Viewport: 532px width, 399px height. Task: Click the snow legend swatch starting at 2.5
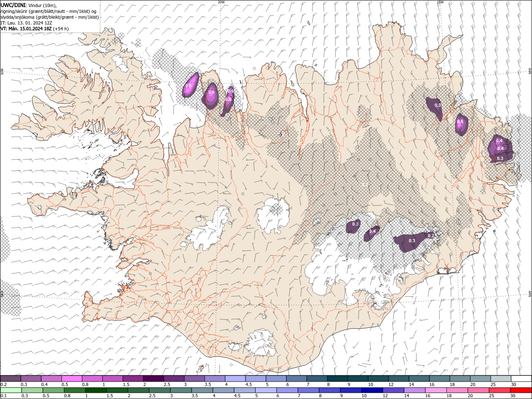click(x=174, y=379)
